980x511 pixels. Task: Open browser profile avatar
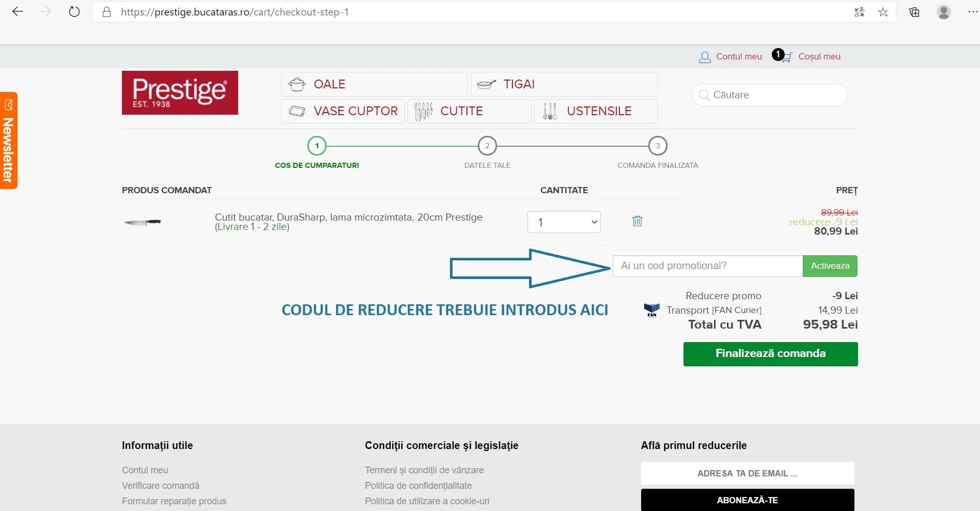pyautogui.click(x=944, y=12)
